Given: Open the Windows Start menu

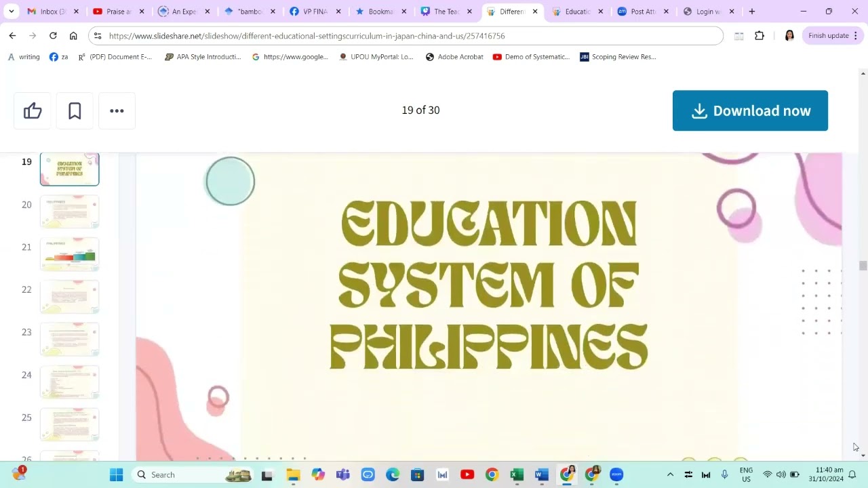Looking at the screenshot, I should tap(117, 474).
